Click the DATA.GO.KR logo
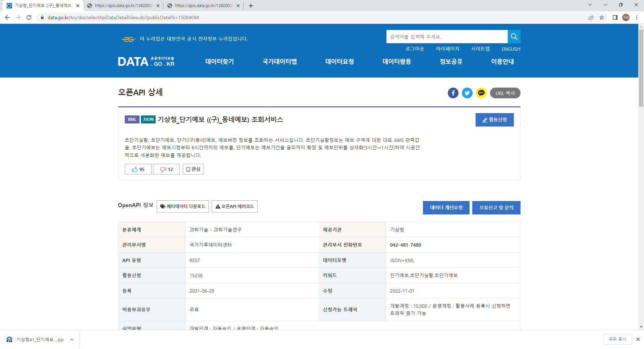 pos(146,61)
